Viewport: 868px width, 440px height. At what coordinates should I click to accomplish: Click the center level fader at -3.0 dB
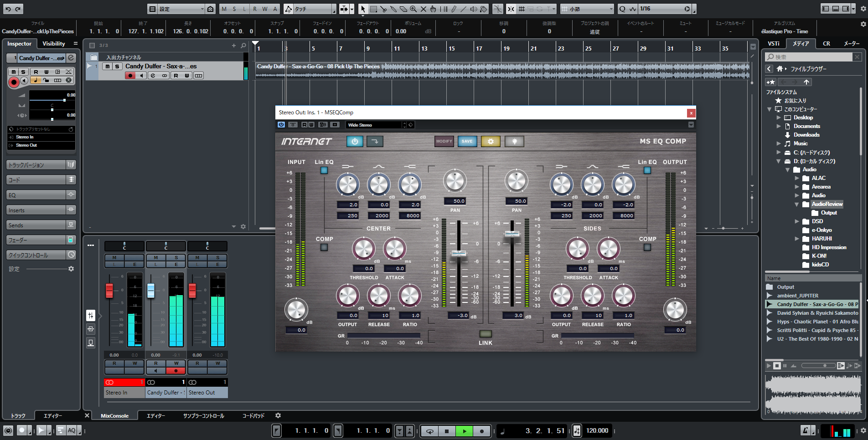point(459,253)
